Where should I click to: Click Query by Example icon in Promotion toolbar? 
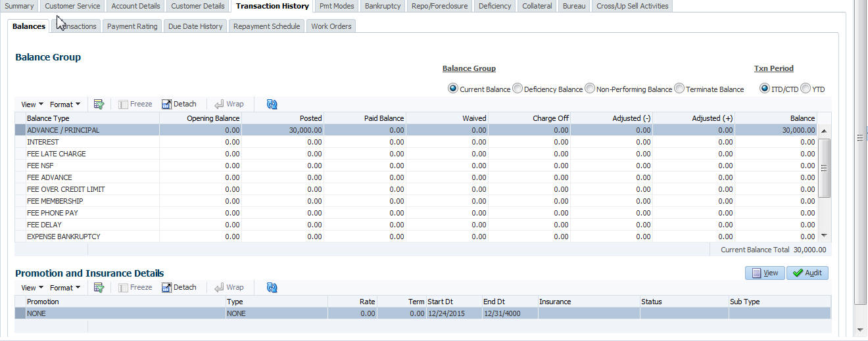(x=99, y=287)
